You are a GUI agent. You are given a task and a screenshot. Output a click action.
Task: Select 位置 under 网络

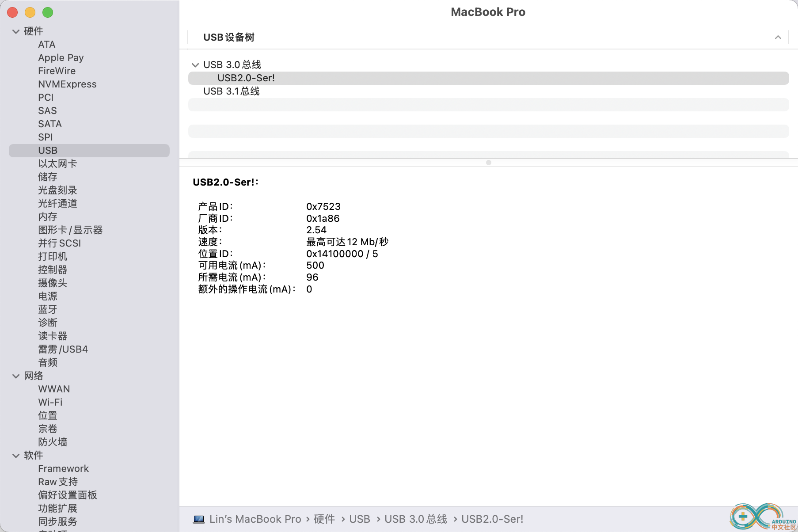coord(48,416)
